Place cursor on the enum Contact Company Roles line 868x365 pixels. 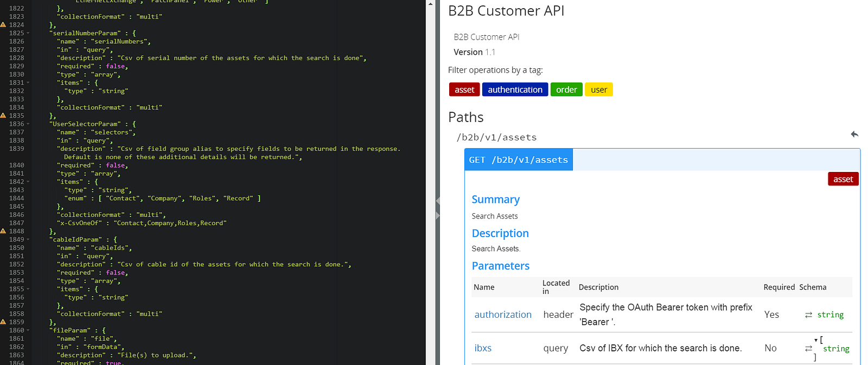(163, 198)
